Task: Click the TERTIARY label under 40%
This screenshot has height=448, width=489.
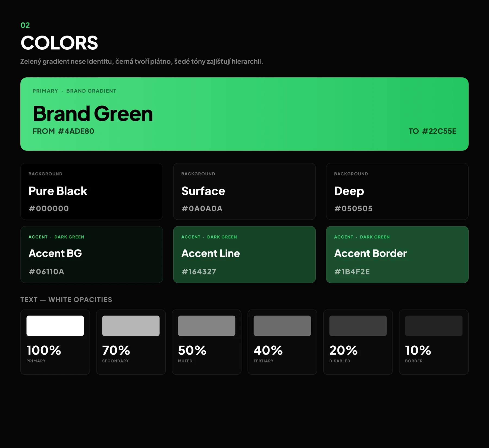Action: [x=264, y=361]
